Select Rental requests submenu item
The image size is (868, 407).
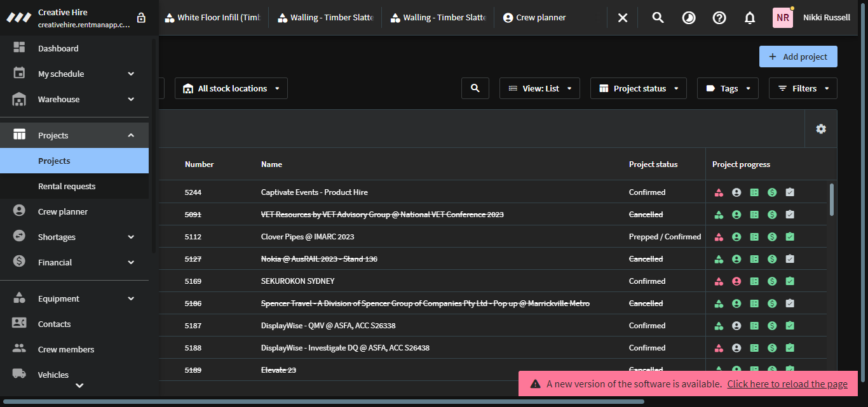click(74, 186)
